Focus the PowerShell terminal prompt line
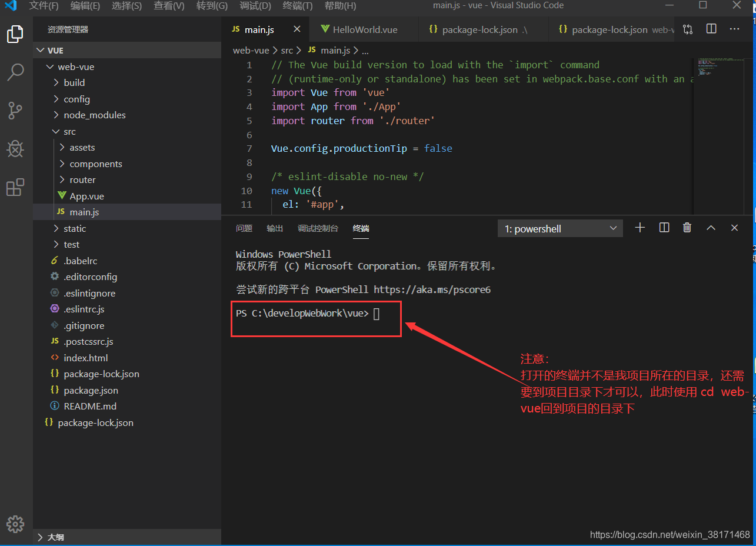Image resolution: width=756 pixels, height=546 pixels. (308, 314)
